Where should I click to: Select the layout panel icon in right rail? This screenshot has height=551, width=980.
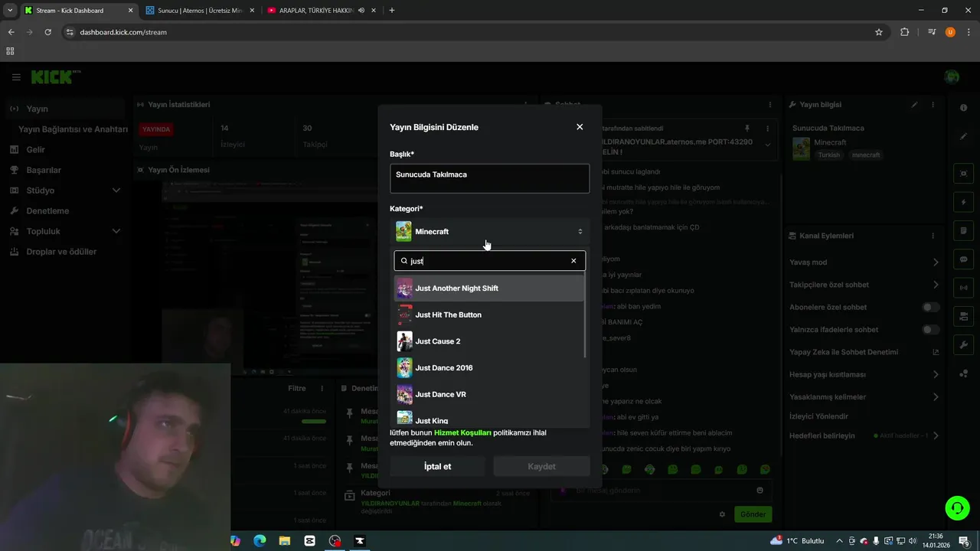click(964, 316)
